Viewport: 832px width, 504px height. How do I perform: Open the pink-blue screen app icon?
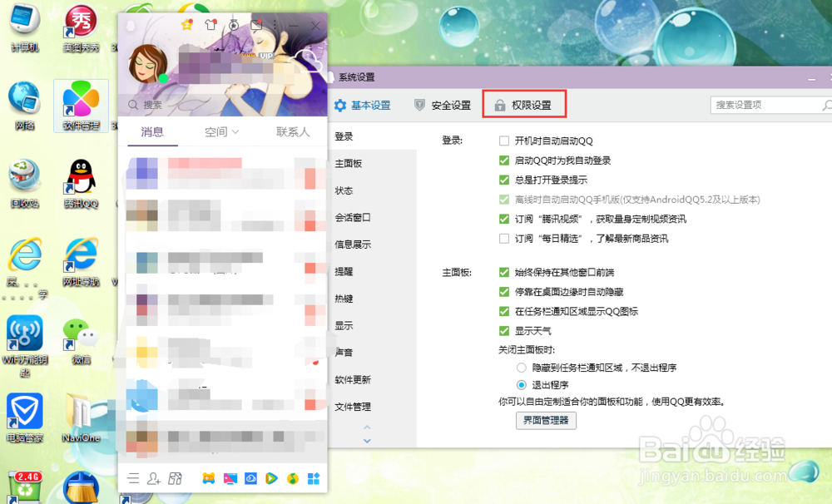[230, 478]
